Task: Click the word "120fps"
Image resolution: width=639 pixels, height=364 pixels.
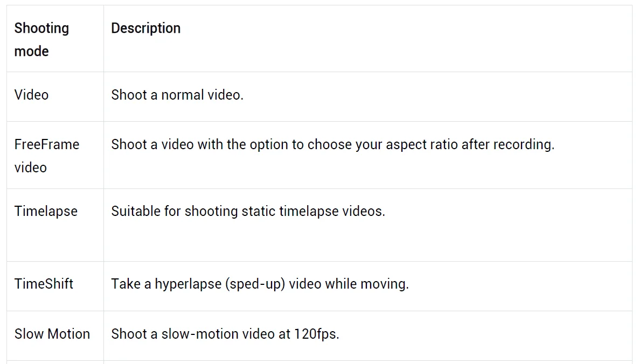Action: (x=316, y=334)
